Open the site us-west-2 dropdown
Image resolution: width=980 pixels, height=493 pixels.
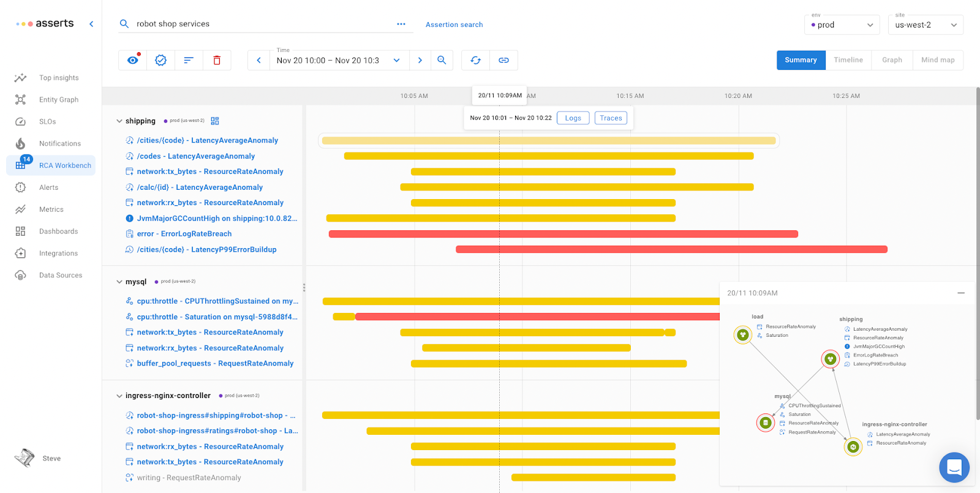(925, 25)
